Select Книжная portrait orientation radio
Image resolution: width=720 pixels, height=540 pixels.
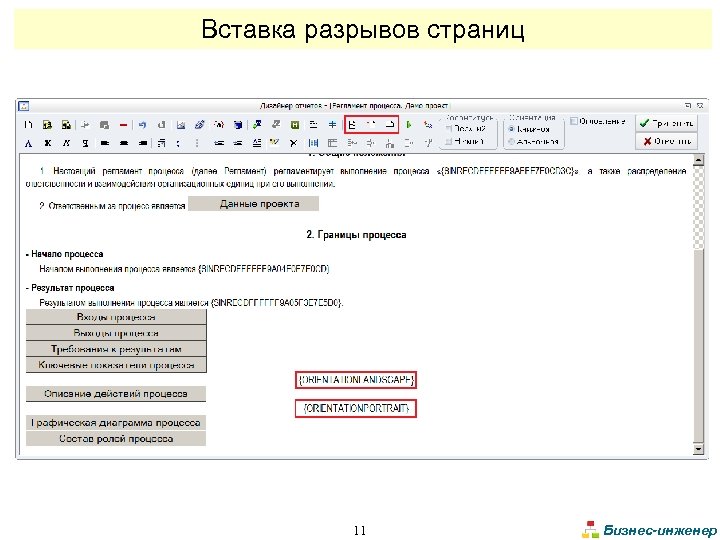[511, 129]
